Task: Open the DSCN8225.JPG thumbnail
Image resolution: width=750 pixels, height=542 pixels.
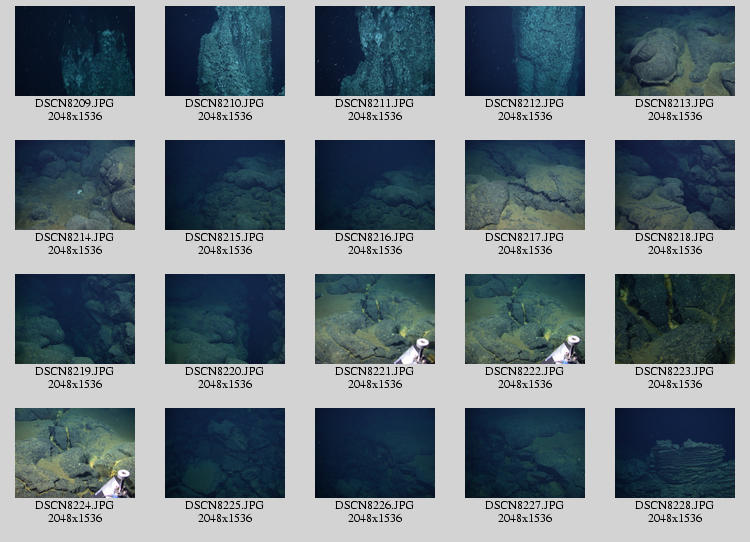Action: click(x=225, y=453)
